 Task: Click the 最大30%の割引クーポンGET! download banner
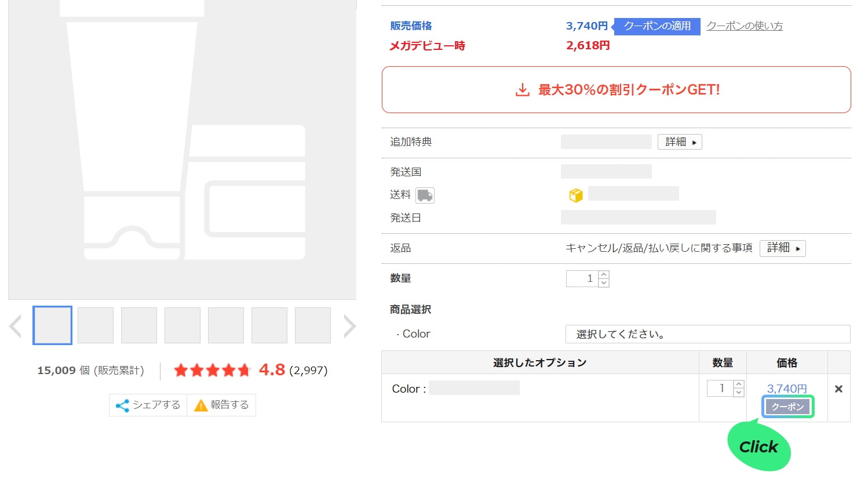(616, 90)
